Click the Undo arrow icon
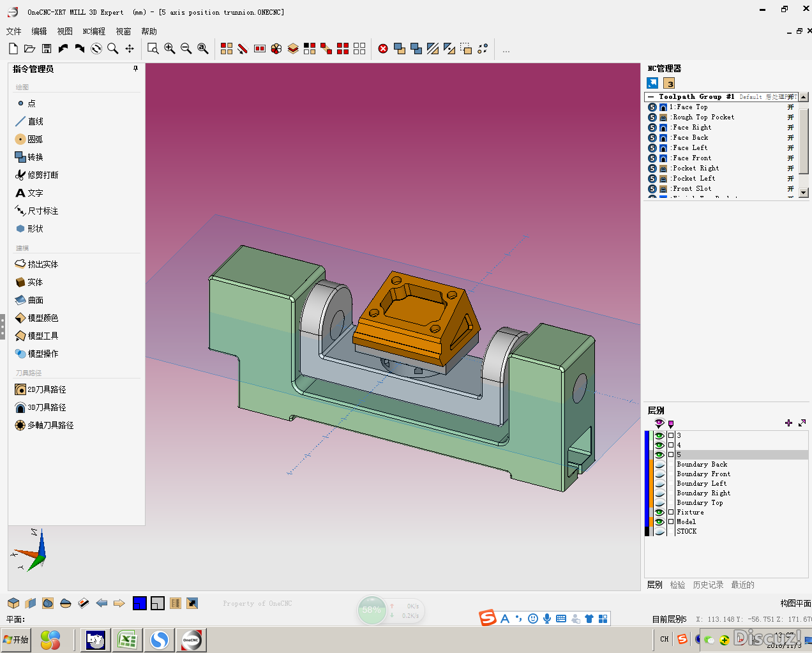Image resolution: width=812 pixels, height=653 pixels. click(x=63, y=49)
